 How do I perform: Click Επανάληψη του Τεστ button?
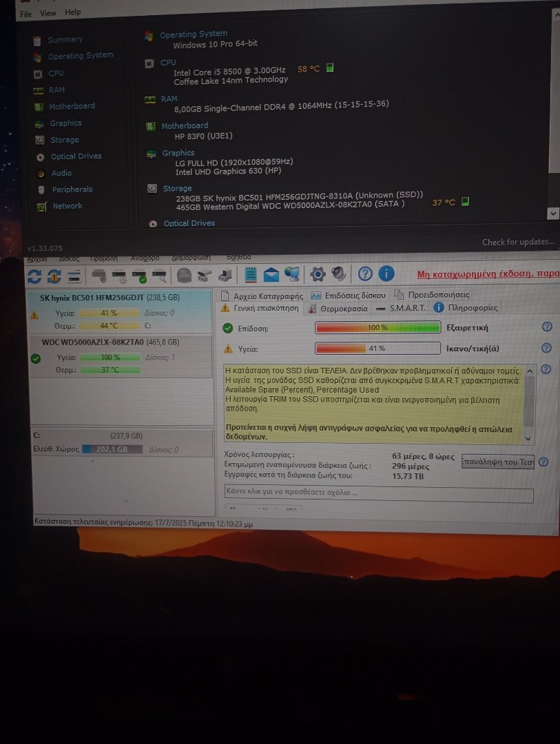point(498,462)
